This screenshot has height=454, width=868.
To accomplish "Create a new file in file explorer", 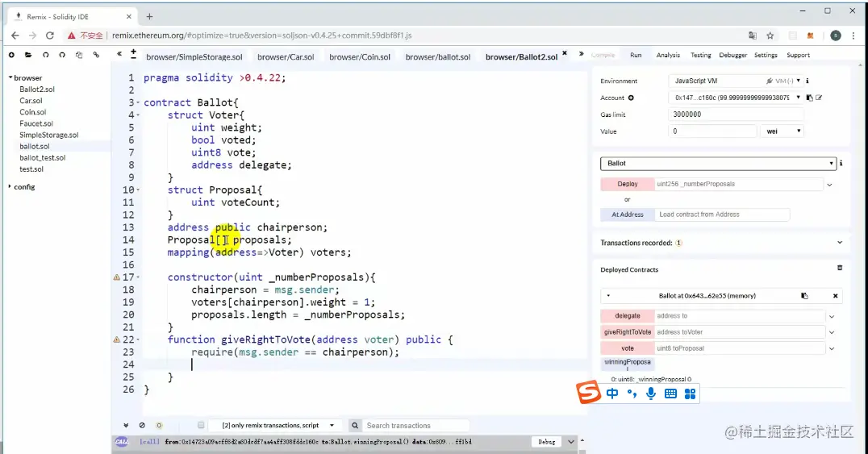I will (x=11, y=55).
